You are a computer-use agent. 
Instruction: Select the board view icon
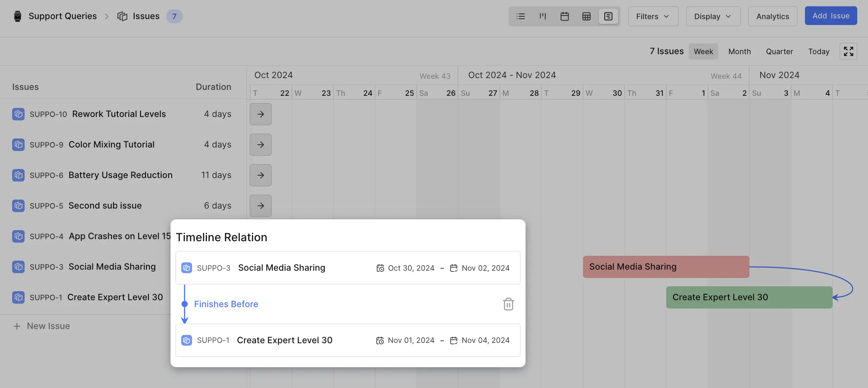coord(542,16)
